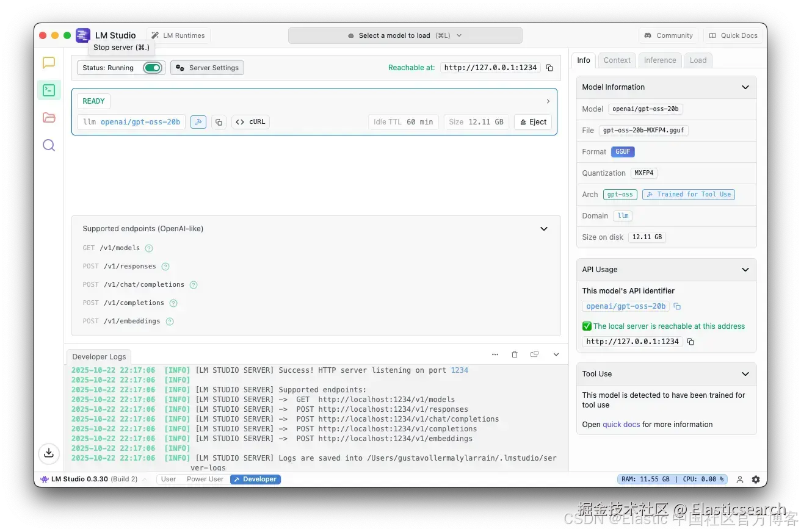Collapse Model Information section
Image resolution: width=801 pixels, height=532 pixels.
[x=745, y=87]
